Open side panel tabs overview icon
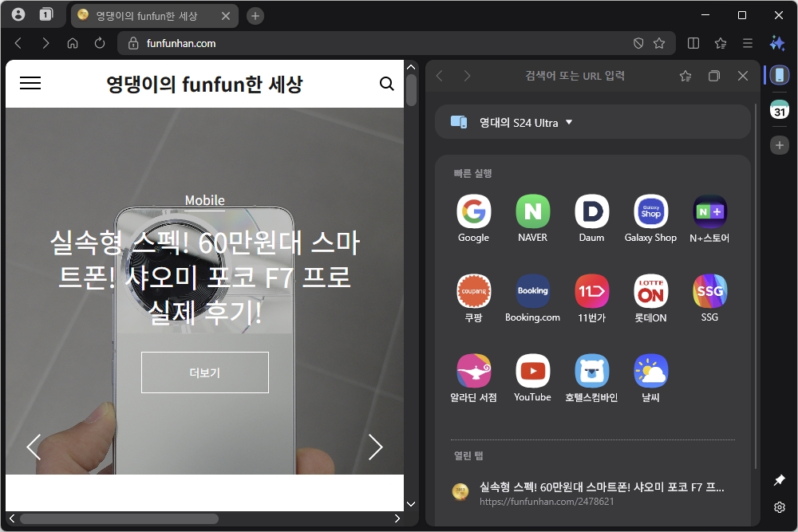This screenshot has height=532, width=798. (x=714, y=76)
